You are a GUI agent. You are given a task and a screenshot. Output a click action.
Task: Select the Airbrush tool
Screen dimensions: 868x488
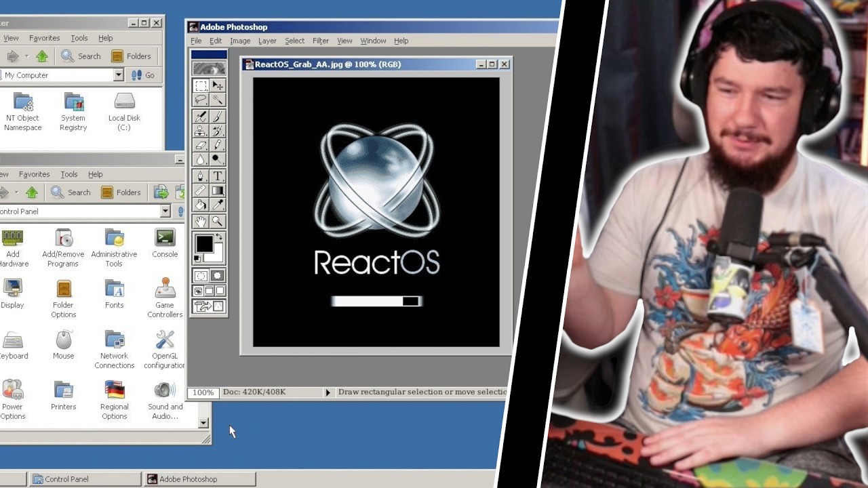pyautogui.click(x=201, y=117)
